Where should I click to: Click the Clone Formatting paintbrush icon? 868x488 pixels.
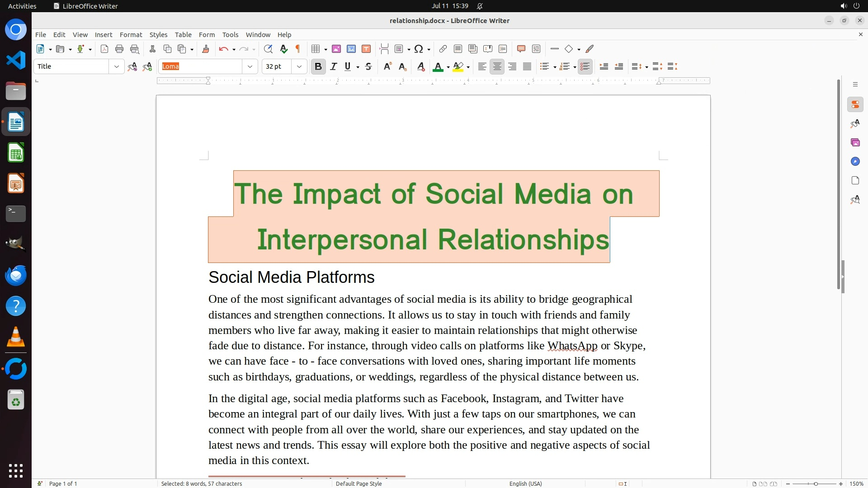(206, 49)
